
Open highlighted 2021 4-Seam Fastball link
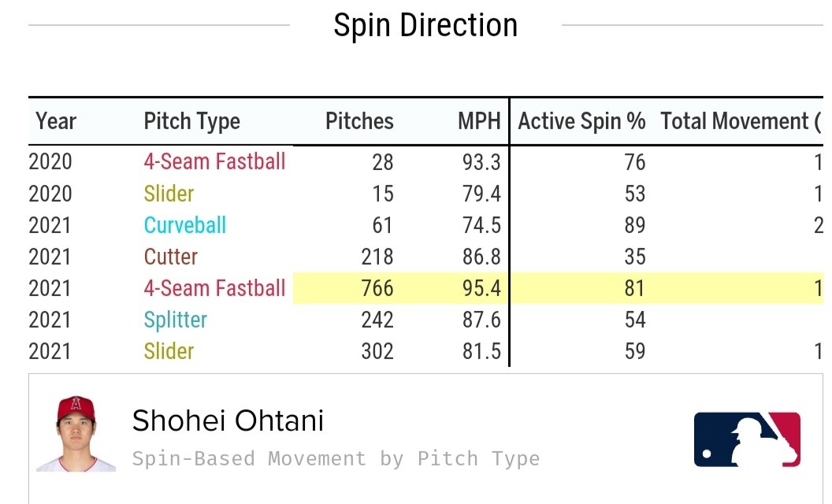point(214,288)
